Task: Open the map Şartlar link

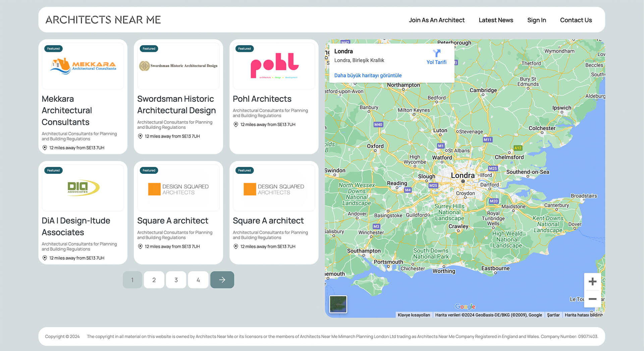Action: pos(553,315)
